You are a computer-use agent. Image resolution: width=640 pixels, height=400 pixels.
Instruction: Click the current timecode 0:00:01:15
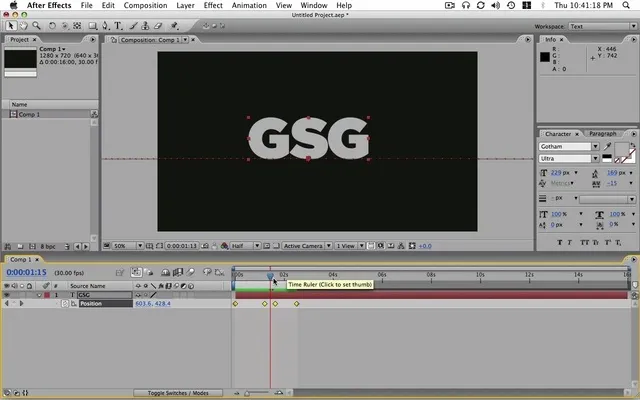27,272
